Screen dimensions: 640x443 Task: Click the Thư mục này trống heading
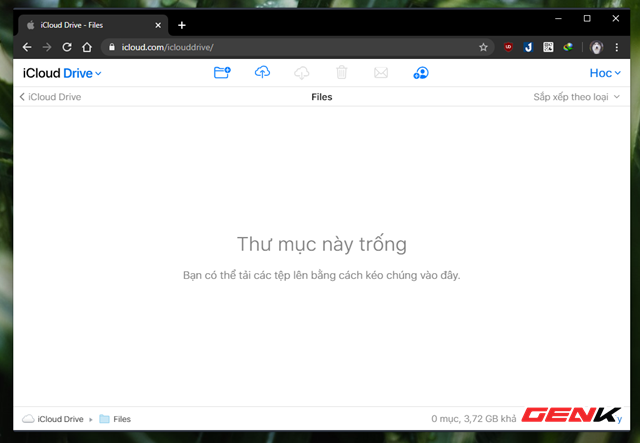[322, 244]
